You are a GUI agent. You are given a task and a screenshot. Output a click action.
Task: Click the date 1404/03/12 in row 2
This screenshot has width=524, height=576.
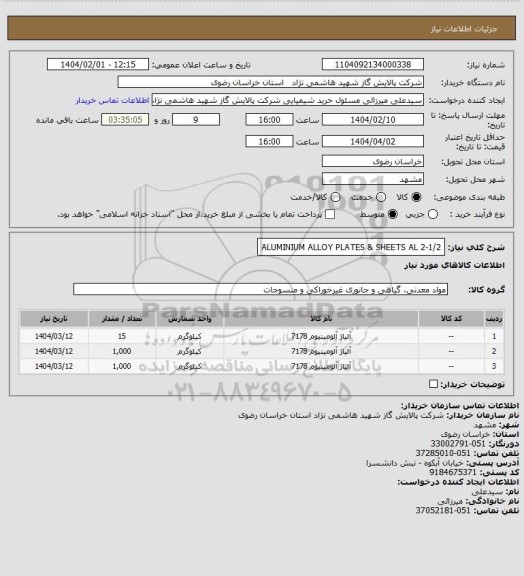tap(54, 351)
